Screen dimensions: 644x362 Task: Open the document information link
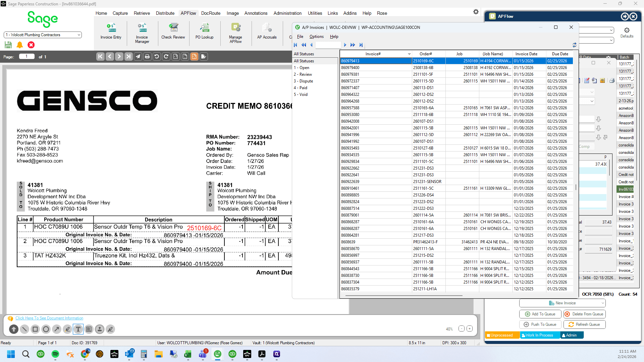(49, 318)
